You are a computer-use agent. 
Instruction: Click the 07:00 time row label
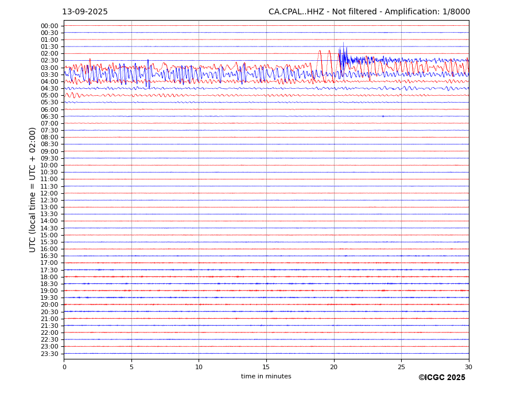49,124
